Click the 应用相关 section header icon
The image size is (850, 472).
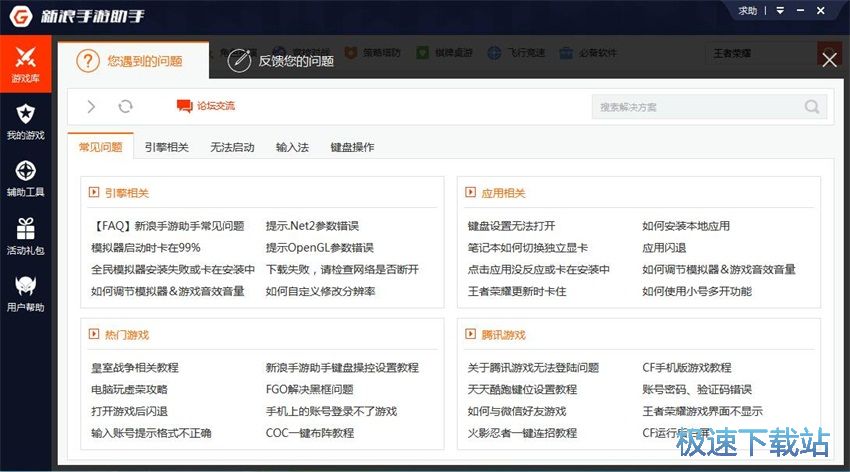(x=471, y=192)
